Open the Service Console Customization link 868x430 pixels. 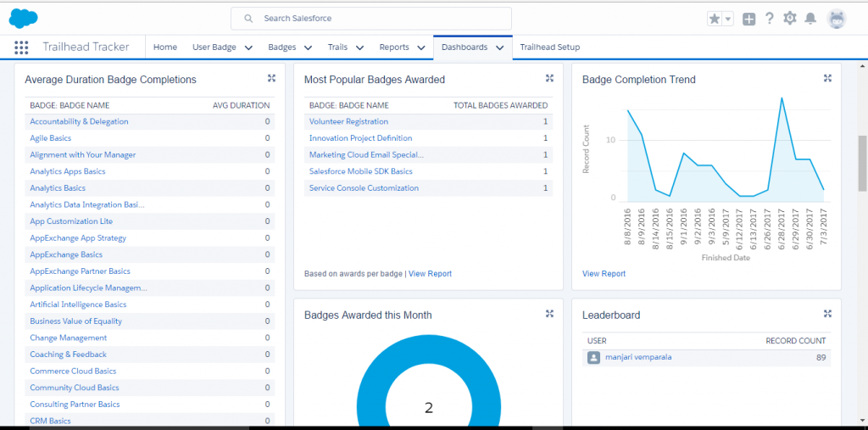[364, 187]
